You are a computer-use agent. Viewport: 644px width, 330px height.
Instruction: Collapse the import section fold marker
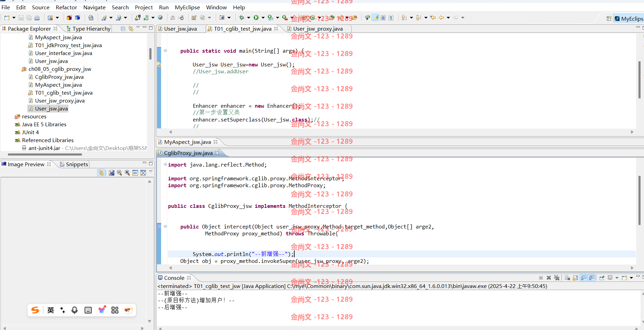165,164
